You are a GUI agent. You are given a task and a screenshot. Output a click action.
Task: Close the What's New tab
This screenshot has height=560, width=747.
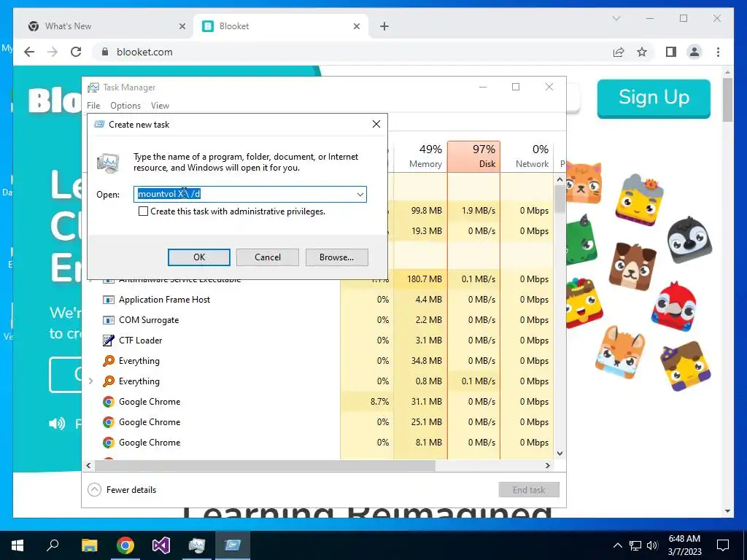(182, 26)
